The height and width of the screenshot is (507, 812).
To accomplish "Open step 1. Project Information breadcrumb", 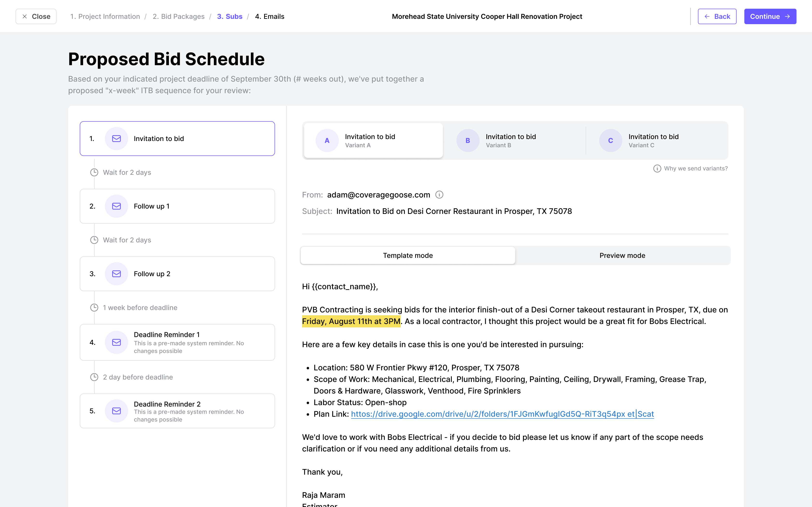I will point(105,16).
